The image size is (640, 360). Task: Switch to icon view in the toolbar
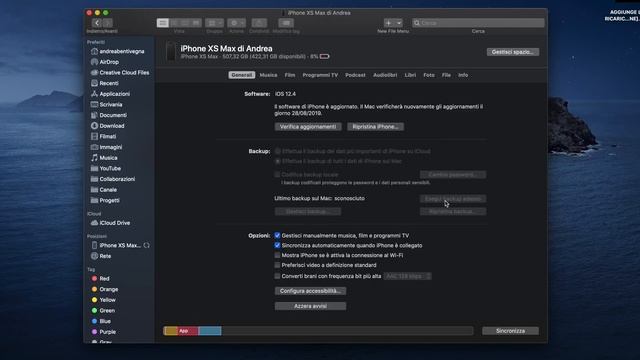coord(163,23)
